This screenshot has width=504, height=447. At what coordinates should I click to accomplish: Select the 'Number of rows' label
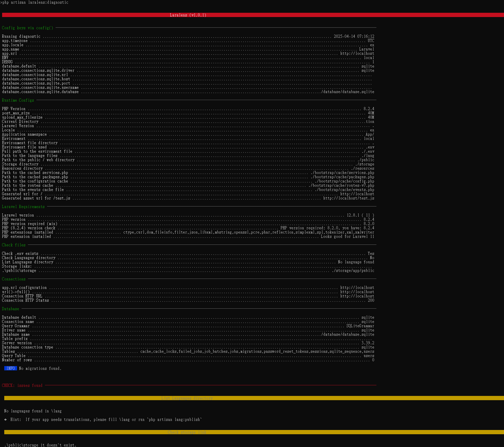[x=17, y=360]
